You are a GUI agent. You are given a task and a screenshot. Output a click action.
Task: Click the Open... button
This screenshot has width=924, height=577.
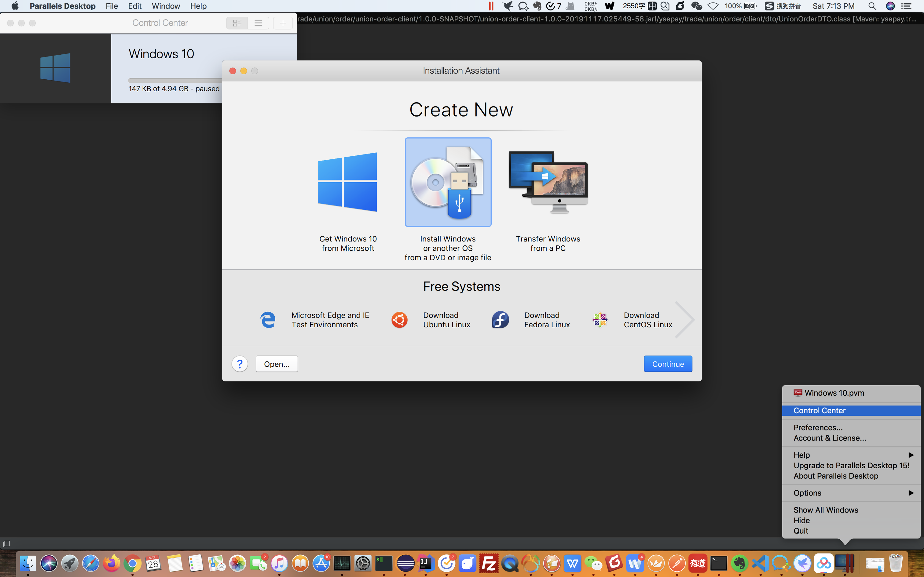point(277,364)
